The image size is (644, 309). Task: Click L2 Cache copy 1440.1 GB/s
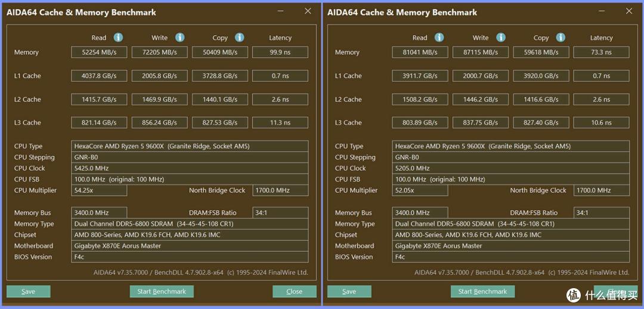220,99
